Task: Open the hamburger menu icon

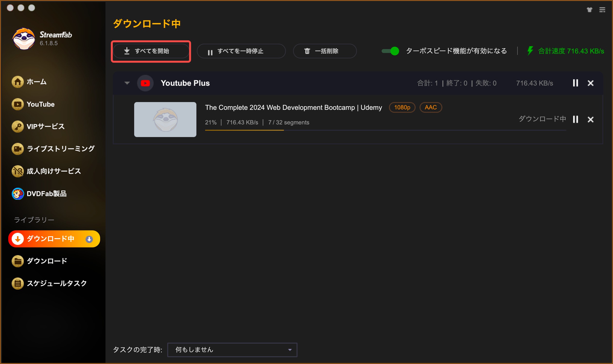Action: tap(602, 9)
